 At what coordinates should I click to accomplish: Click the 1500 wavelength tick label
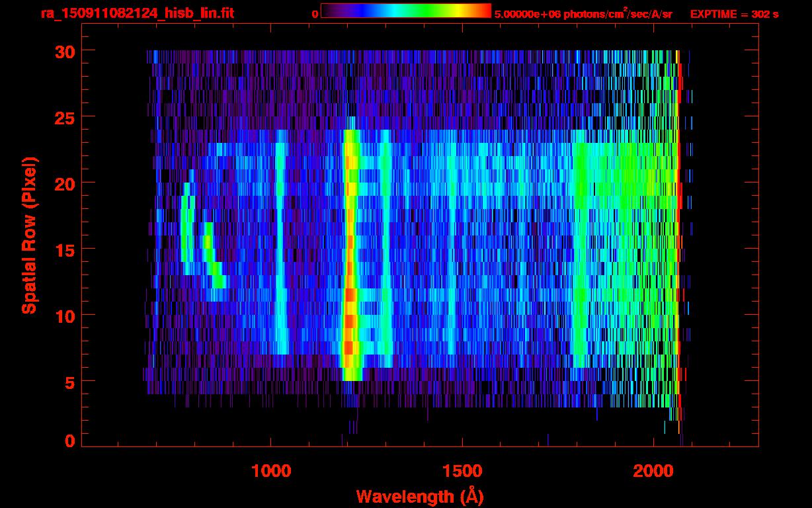coord(462,471)
